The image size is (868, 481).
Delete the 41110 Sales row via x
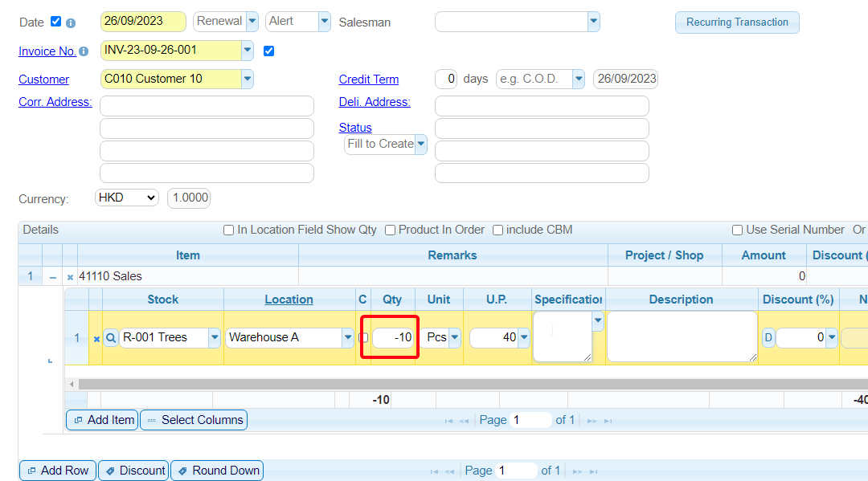(70, 277)
